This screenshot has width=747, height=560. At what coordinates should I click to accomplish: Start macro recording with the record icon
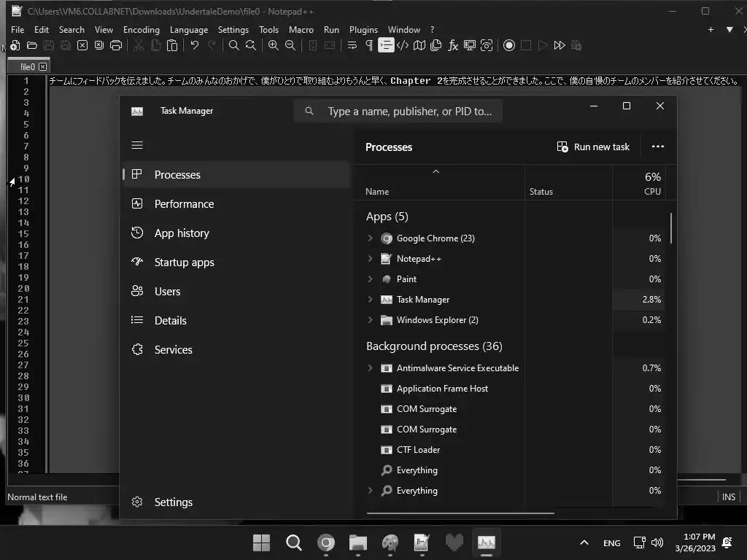click(508, 45)
